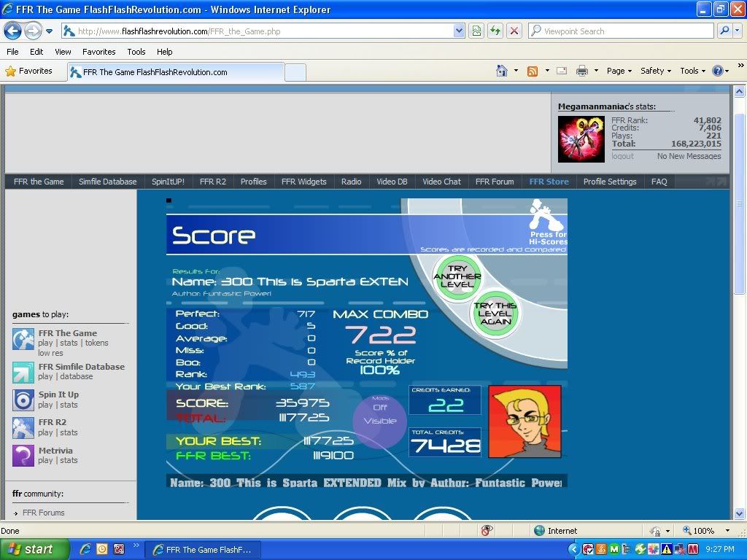Open the Safety dropdown menu
Image resolution: width=747 pixels, height=560 pixels.
pos(656,71)
